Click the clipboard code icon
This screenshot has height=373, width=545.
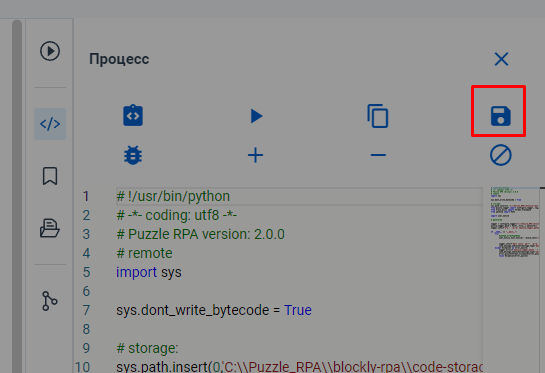[133, 115]
